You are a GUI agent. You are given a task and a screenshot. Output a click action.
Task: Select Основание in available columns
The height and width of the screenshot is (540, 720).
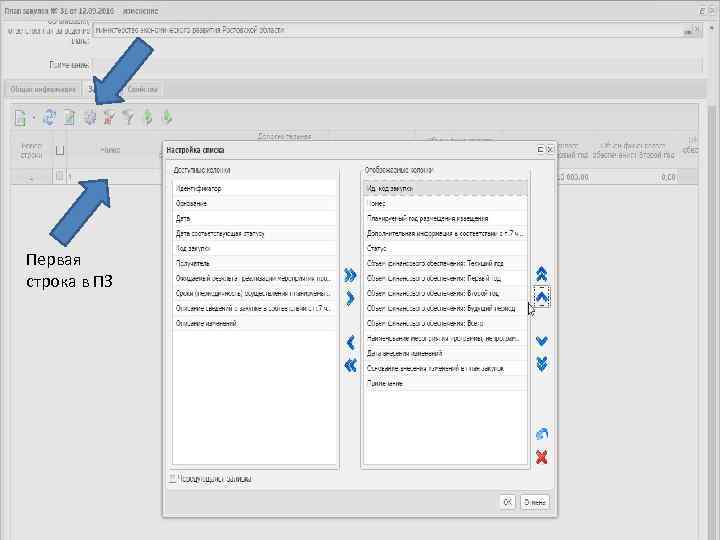[255, 203]
